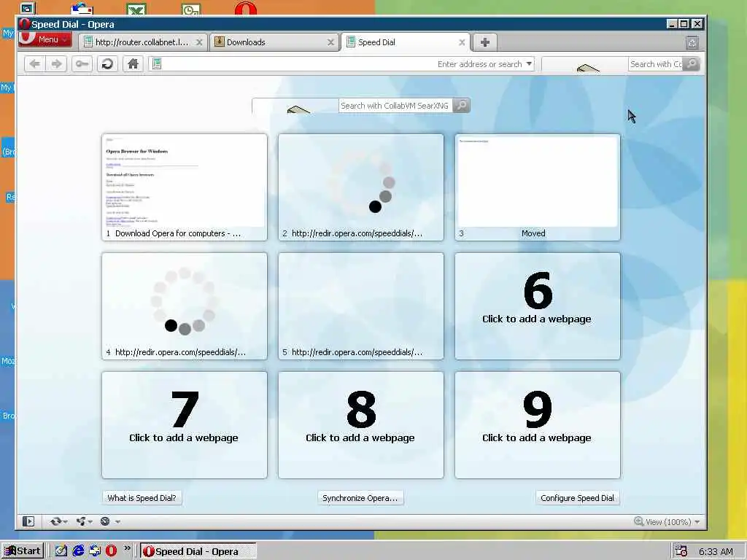Open Speed Dial 5 redir.opera.com entry

(x=360, y=306)
